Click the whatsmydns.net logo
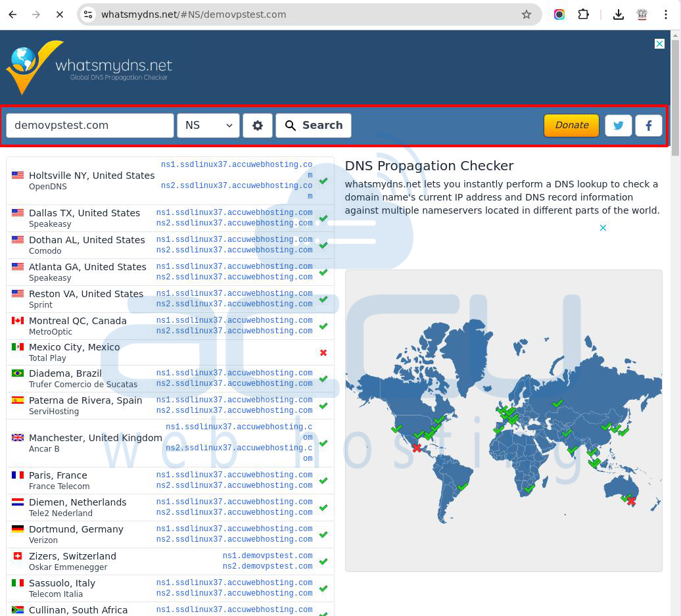This screenshot has width=681, height=616. point(89,67)
